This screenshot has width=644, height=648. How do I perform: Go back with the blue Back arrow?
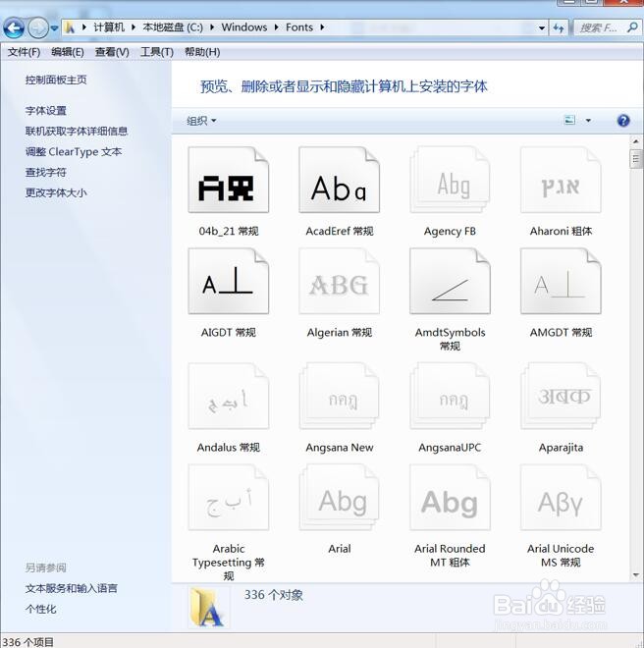coord(13,28)
